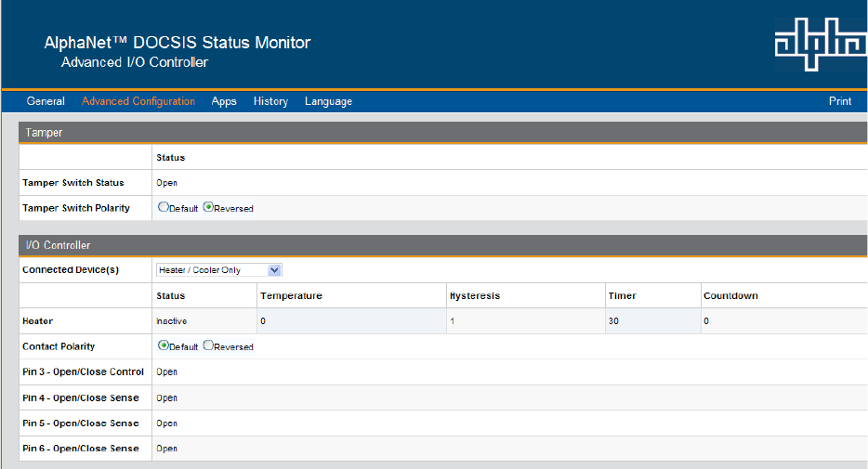Click the Heater status 'Inactive'

tap(172, 320)
